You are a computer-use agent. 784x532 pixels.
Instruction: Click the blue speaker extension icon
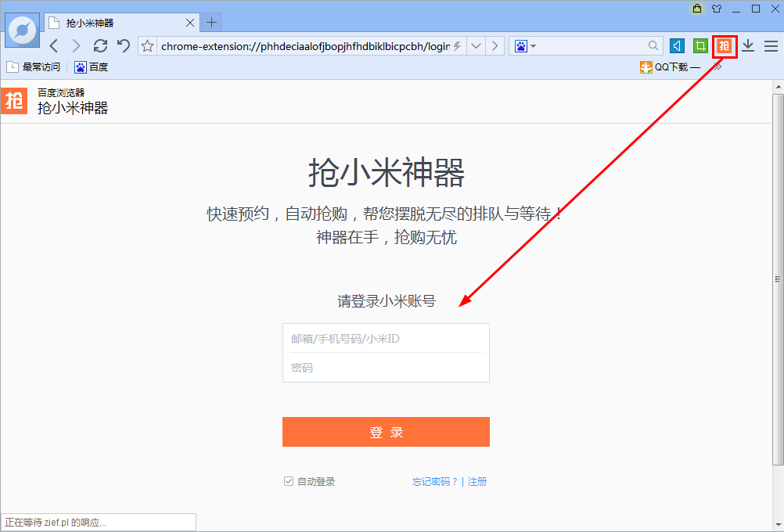[676, 46]
